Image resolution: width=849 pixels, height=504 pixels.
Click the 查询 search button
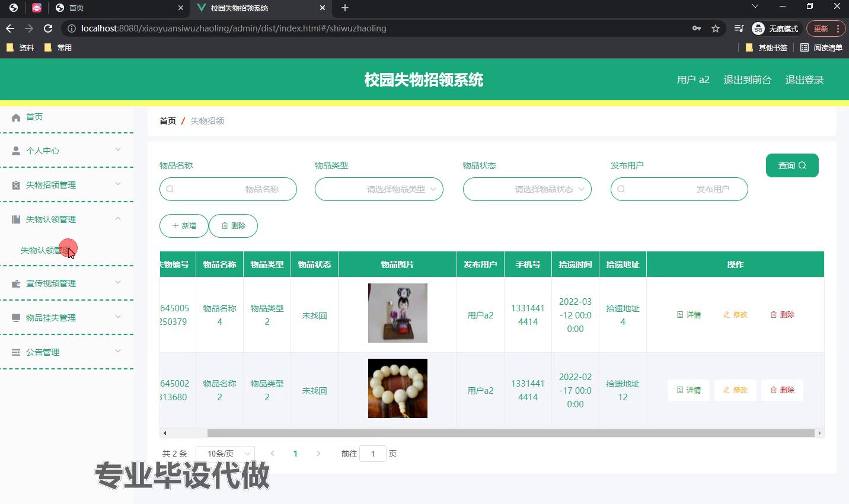792,165
